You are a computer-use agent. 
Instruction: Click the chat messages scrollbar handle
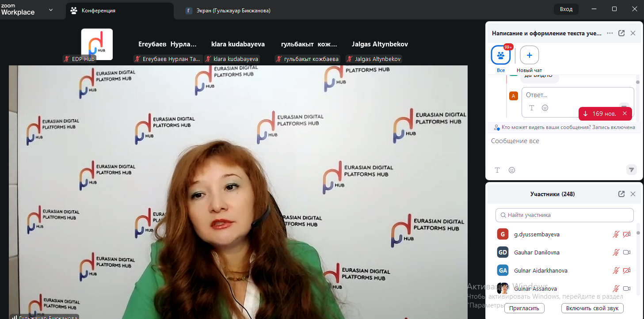point(637,82)
